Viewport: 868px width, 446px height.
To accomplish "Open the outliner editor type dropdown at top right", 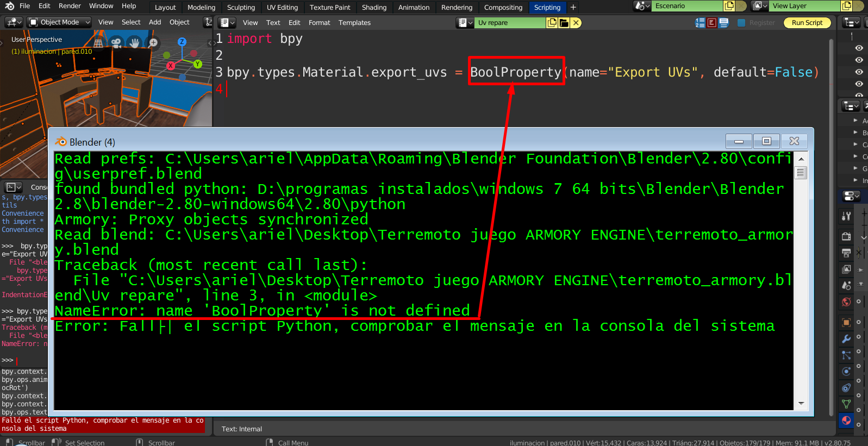I will (x=851, y=22).
